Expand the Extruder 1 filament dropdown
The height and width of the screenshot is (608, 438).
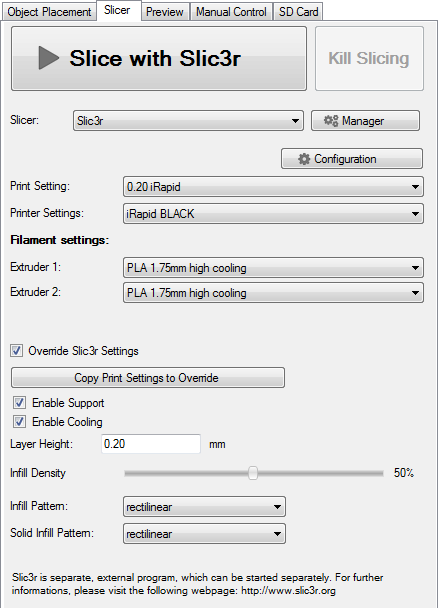(x=273, y=268)
